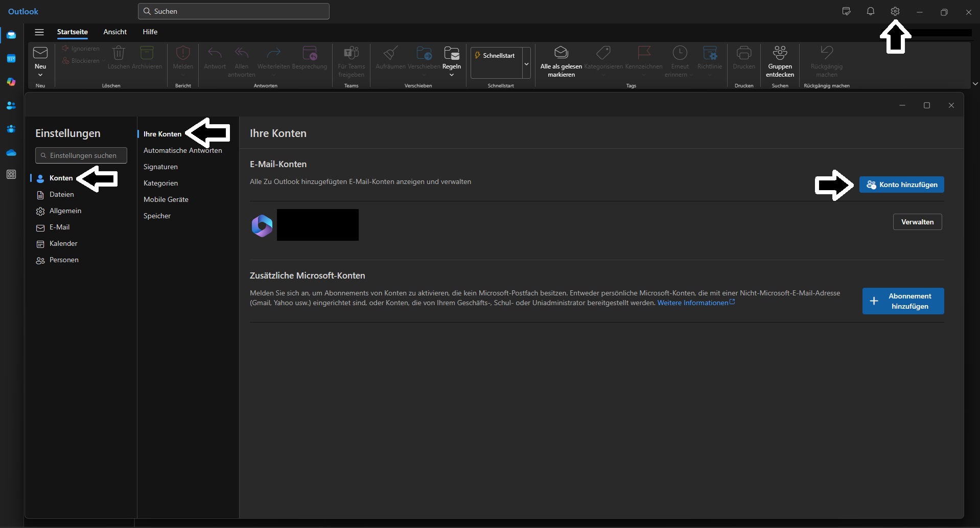
Task: Expand the 'Neu' mail dropdown
Action: [x=40, y=75]
